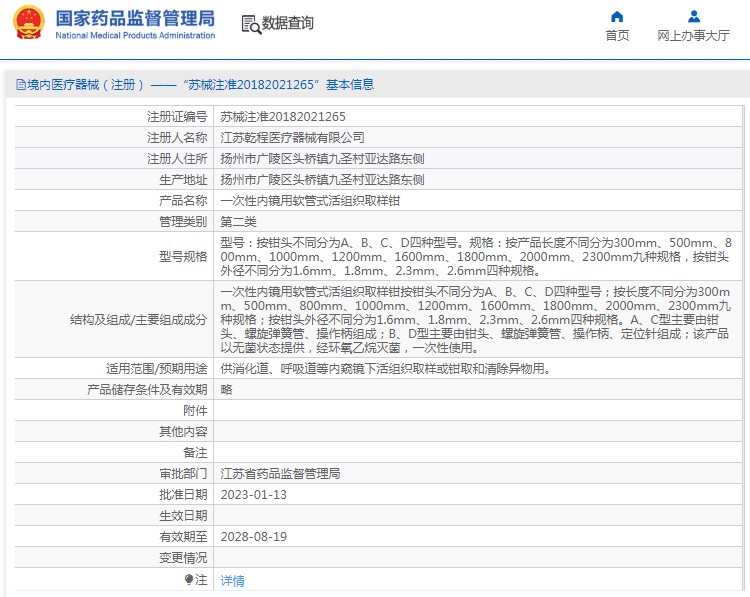
Task: Select registration number 苏械注准20182021265 cell value
Action: (x=283, y=117)
